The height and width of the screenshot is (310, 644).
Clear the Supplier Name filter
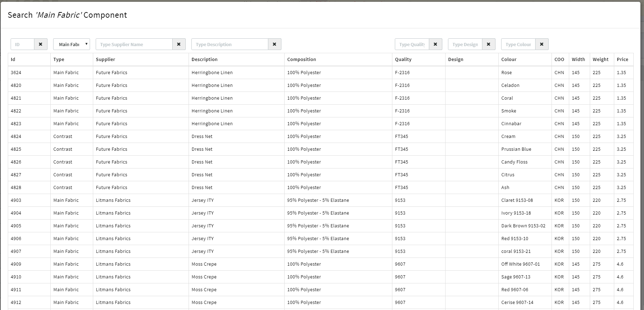pos(179,44)
